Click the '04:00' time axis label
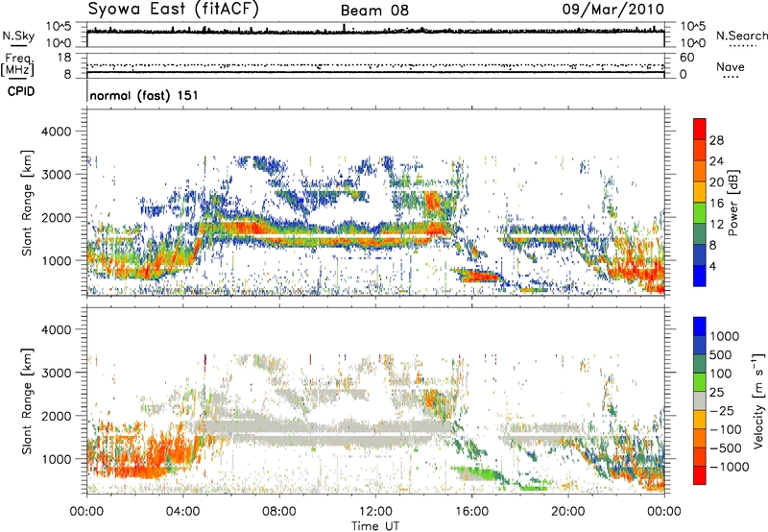 pos(182,512)
